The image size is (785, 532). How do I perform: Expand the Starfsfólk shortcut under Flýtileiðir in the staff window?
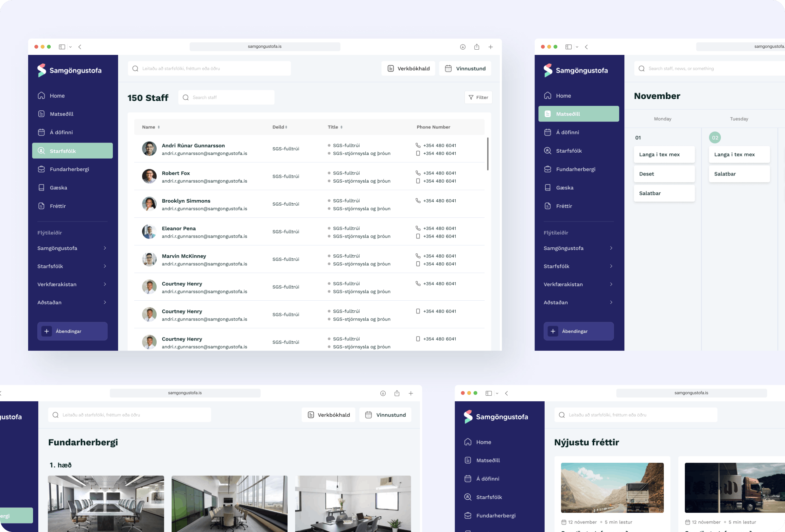[105, 266]
